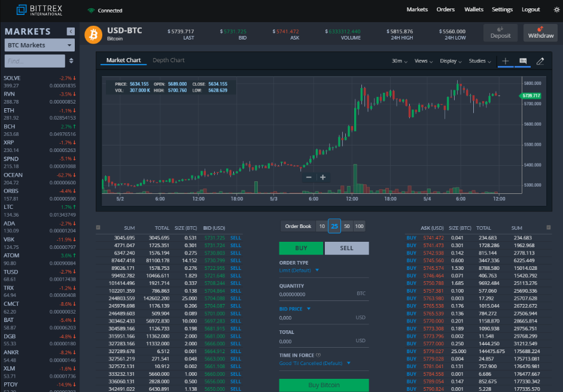
Task: Set order book depth to 100
Action: [359, 226]
